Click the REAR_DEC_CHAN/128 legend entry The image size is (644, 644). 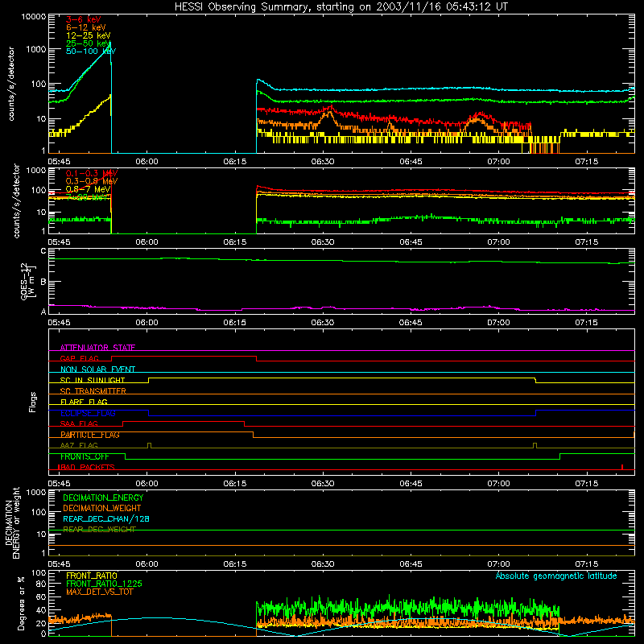click(x=106, y=518)
